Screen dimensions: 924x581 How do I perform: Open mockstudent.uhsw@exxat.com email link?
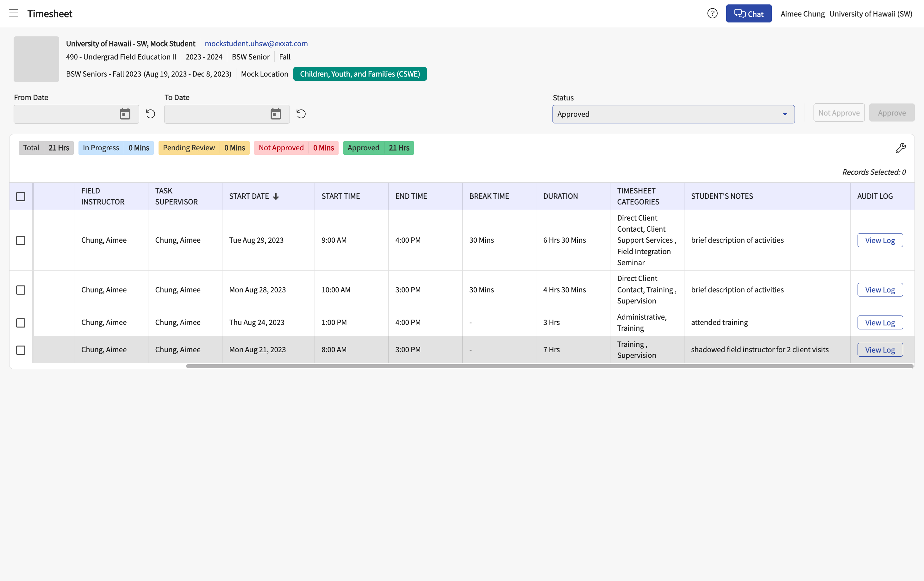pos(256,43)
